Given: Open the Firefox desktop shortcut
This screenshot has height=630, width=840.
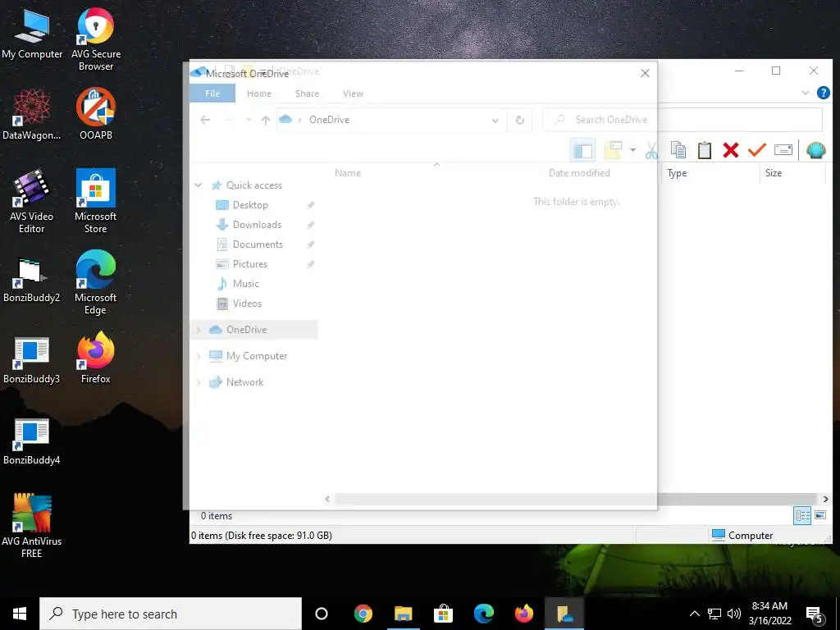Looking at the screenshot, I should (x=96, y=358).
